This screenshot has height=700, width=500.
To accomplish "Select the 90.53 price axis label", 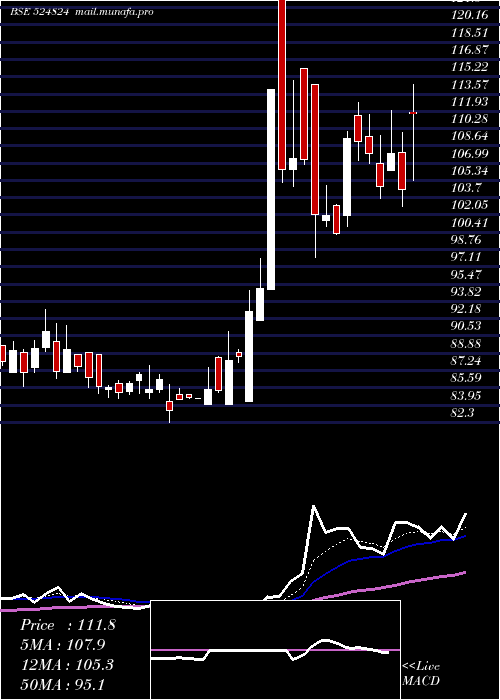I will tap(466, 326).
